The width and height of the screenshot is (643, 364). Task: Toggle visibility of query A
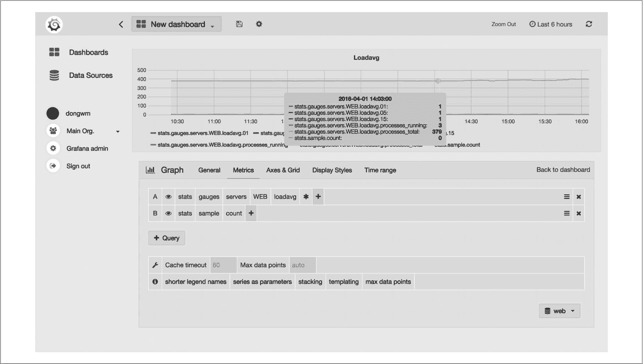(168, 197)
